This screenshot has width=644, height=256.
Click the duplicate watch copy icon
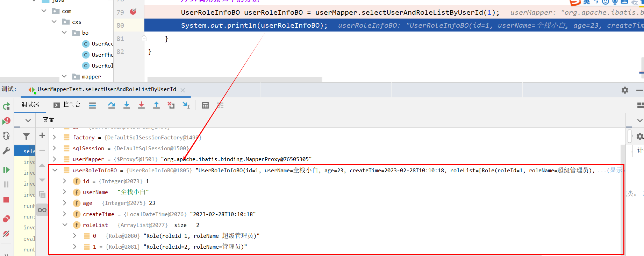click(42, 195)
